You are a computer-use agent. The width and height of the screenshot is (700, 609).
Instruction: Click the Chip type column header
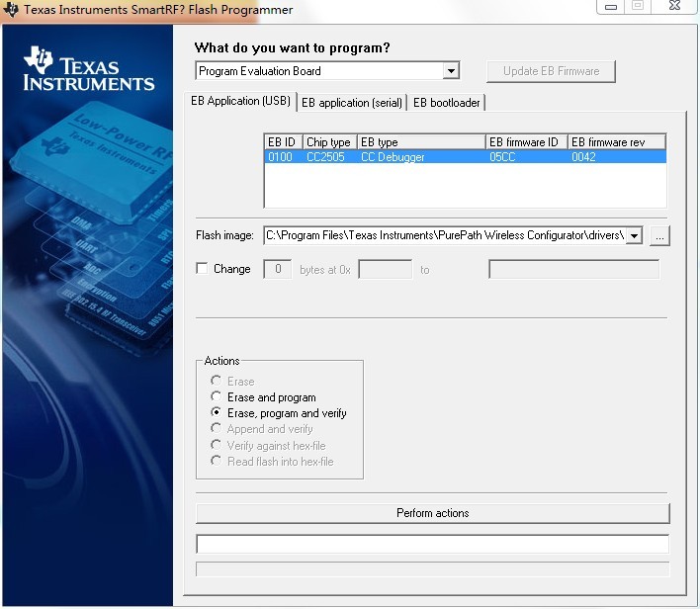click(330, 142)
